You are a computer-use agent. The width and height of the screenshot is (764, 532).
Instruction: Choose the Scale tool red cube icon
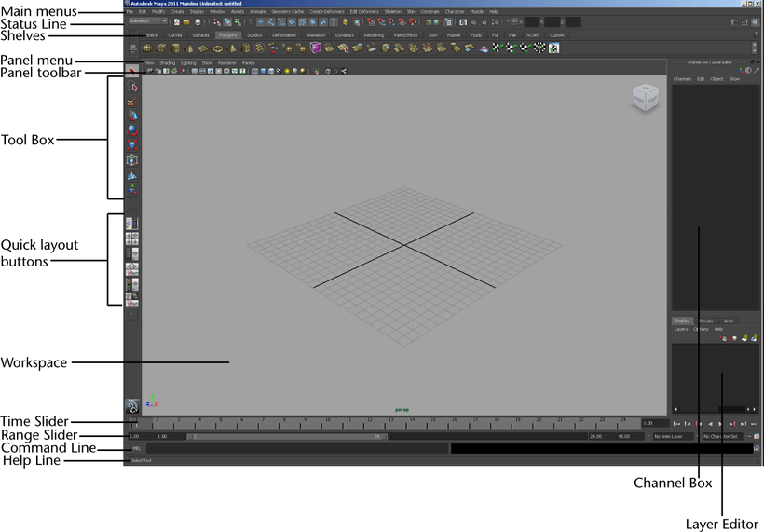tap(132, 144)
